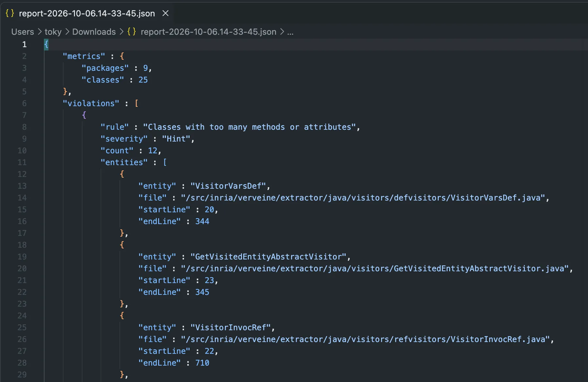The width and height of the screenshot is (588, 382).
Task: Click the VisitorVarsDef.java file path string
Action: pos(363,198)
